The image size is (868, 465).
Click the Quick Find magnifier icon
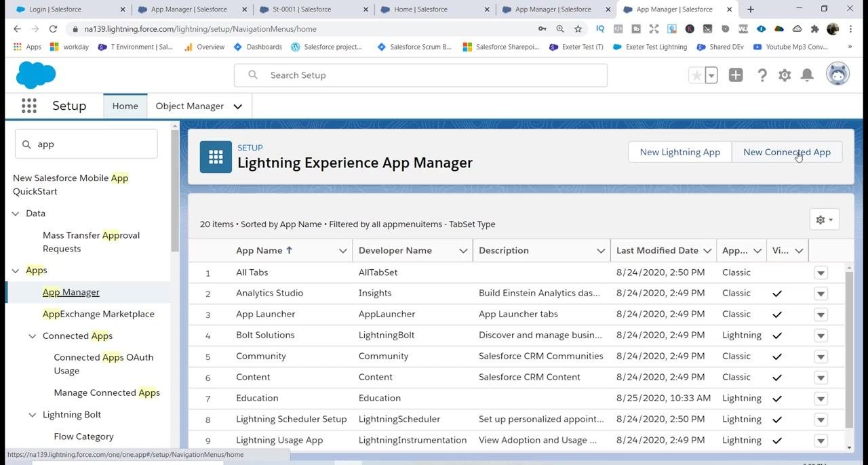[x=27, y=144]
